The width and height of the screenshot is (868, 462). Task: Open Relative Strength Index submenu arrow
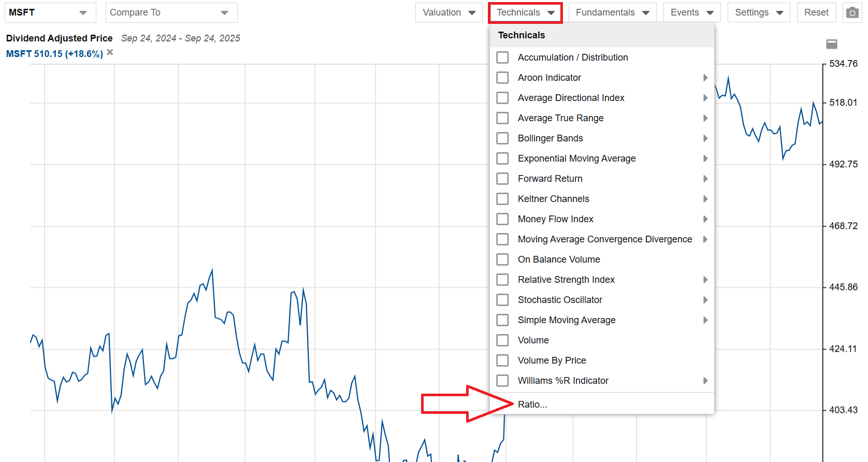click(705, 280)
